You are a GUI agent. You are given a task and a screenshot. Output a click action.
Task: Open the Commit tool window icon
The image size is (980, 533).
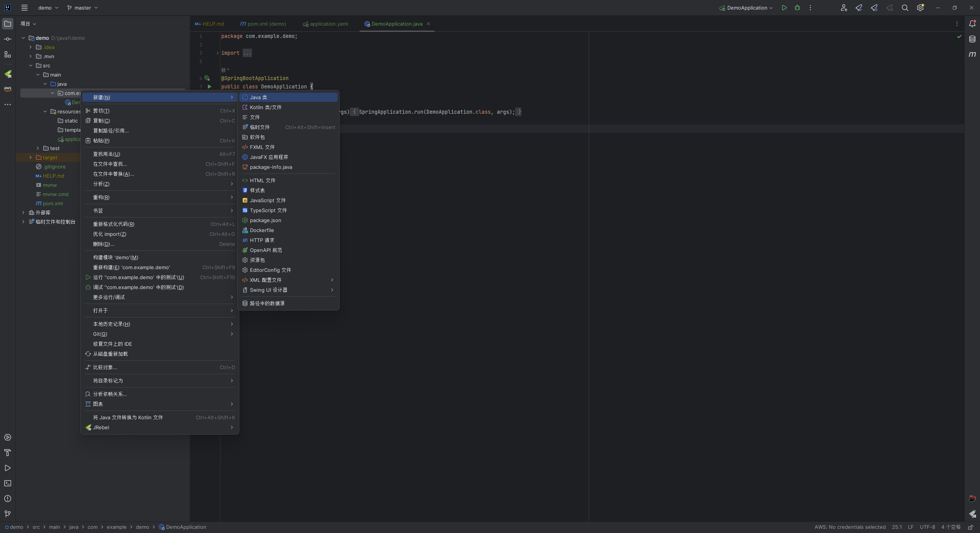point(8,39)
